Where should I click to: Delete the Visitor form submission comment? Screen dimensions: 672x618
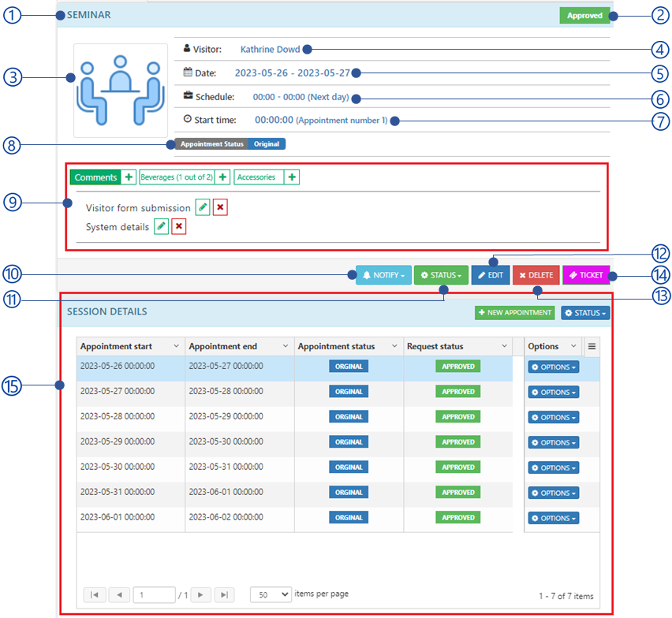pyautogui.click(x=222, y=207)
